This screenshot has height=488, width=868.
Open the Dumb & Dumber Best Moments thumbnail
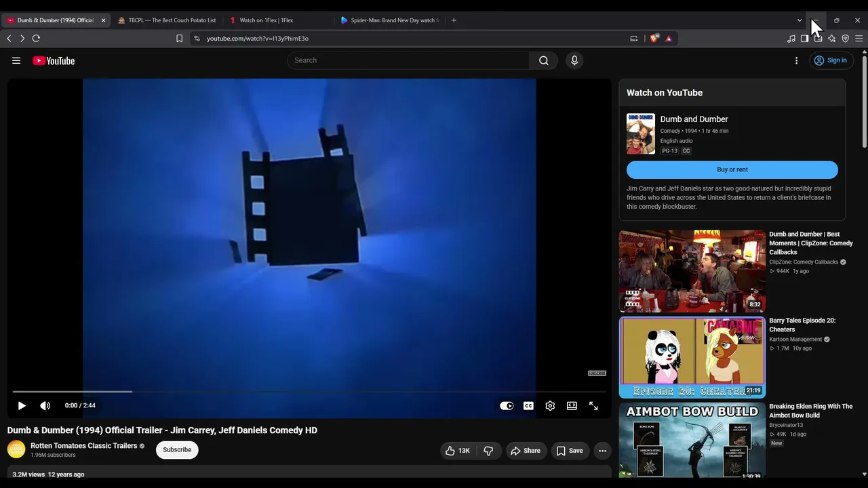tap(692, 271)
